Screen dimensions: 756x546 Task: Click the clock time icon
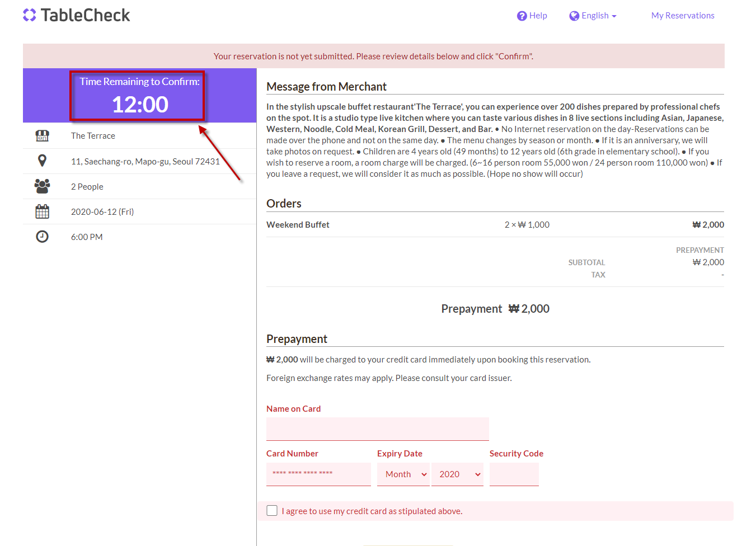42,237
